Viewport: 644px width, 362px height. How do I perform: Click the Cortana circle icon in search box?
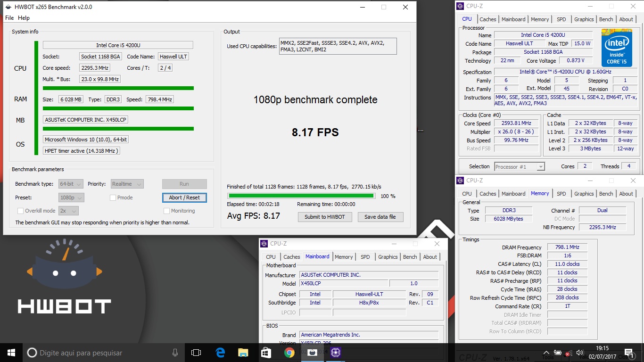pos(32,353)
